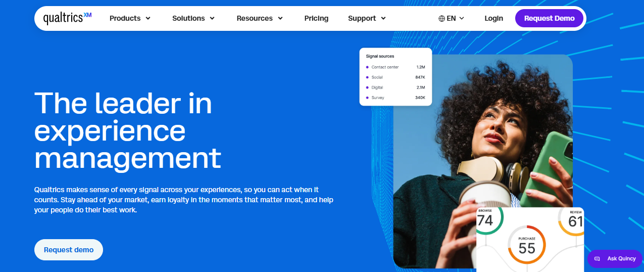The width and height of the screenshot is (644, 272).
Task: Click the Purchase 55 score gauge
Action: [527, 245]
